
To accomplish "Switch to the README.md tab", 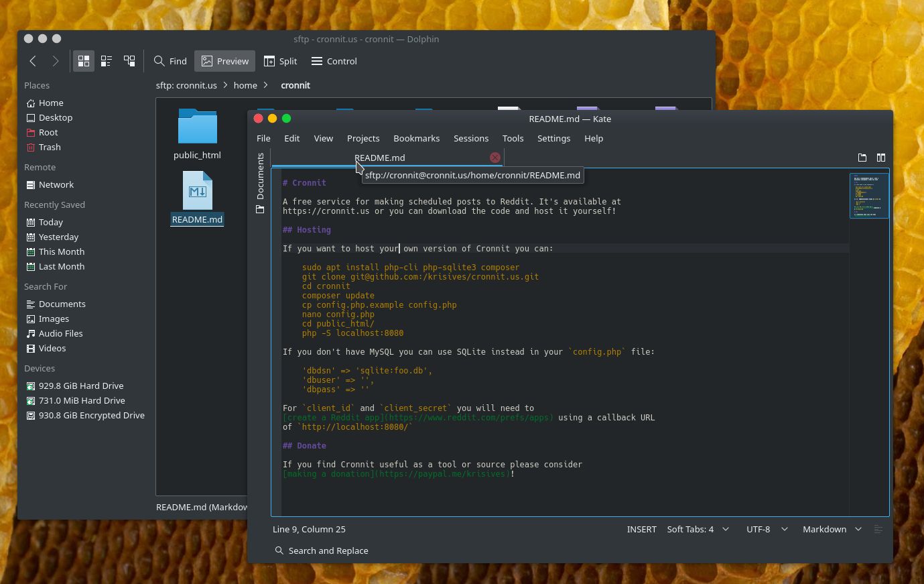I will click(379, 158).
